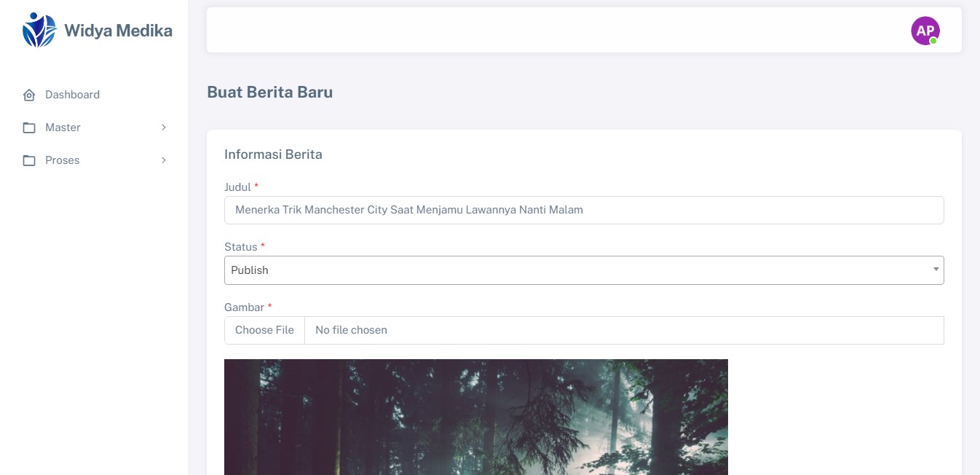Select the Master menu label

63,127
